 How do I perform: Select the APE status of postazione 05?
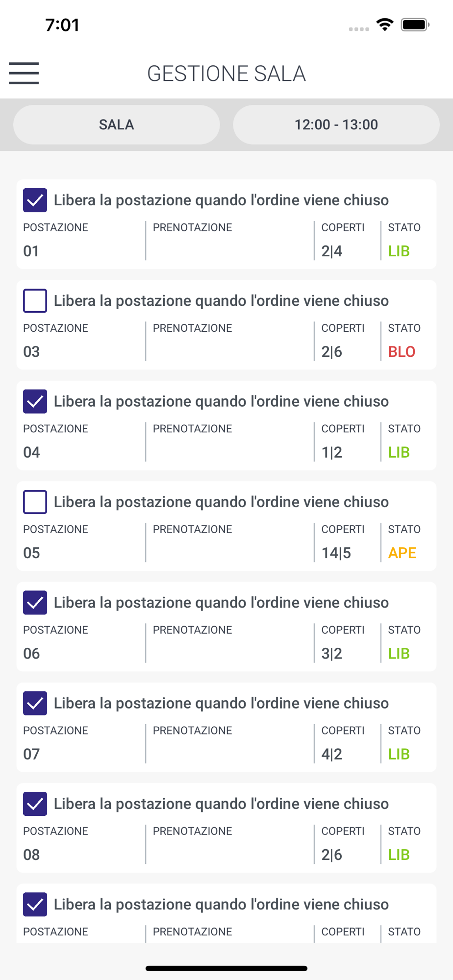coord(402,553)
